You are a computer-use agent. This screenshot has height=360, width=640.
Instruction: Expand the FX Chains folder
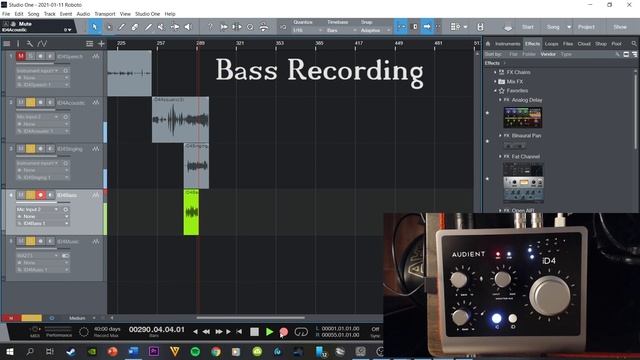click(495, 72)
